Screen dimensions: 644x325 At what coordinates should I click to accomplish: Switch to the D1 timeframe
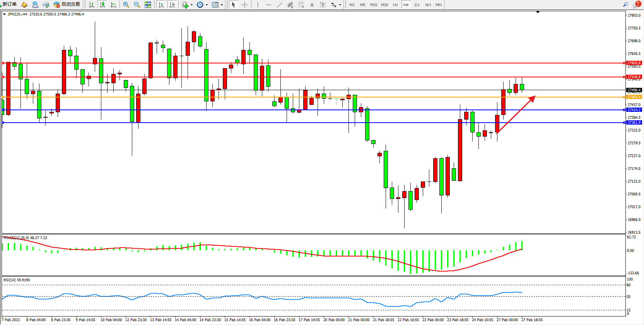tap(417, 5)
